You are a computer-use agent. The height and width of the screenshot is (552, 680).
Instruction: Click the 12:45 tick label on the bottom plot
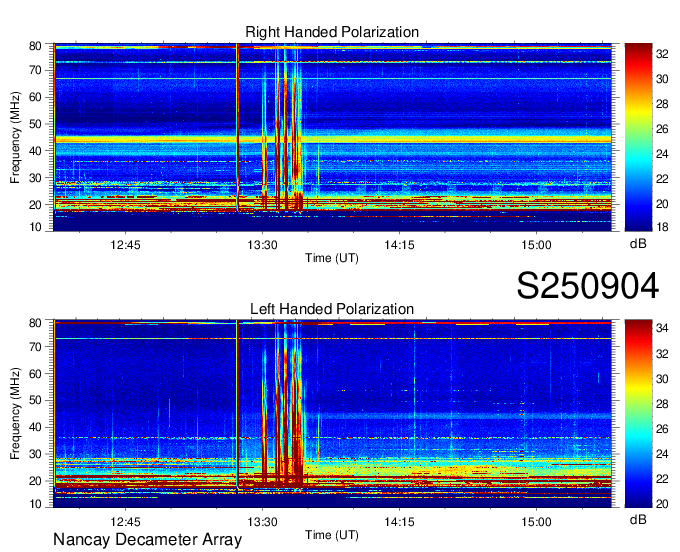125,522
